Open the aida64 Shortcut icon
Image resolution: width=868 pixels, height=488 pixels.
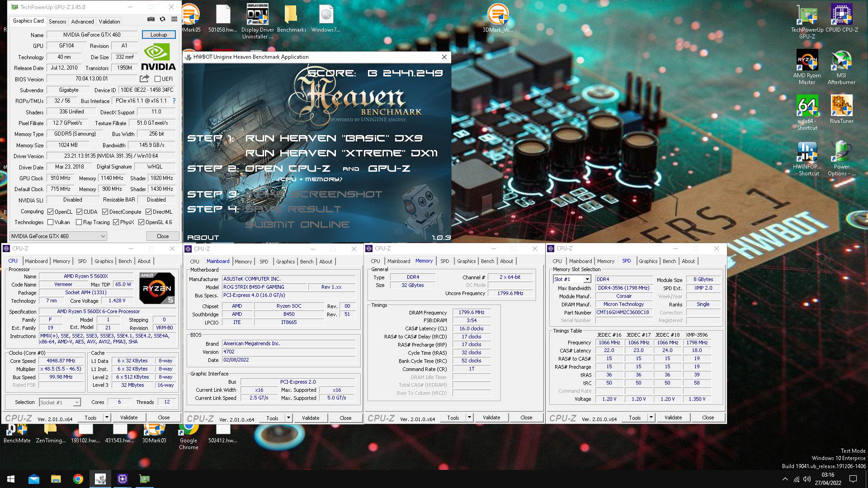pyautogui.click(x=807, y=113)
